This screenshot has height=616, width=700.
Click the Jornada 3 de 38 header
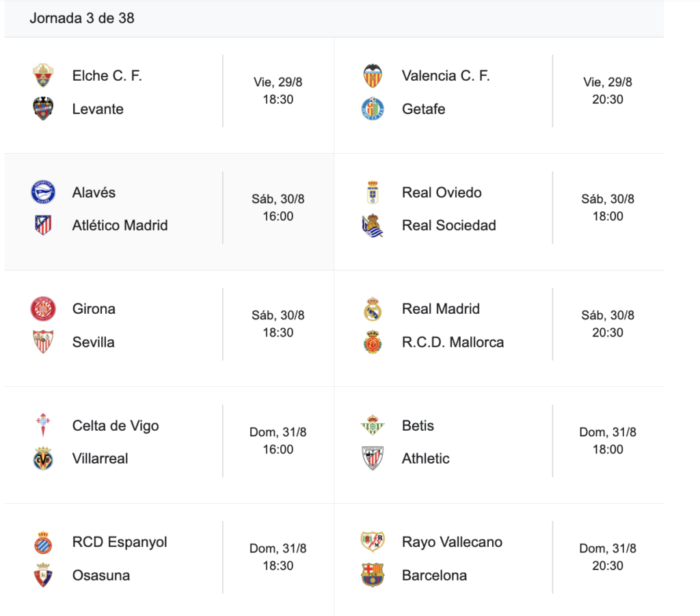[82, 18]
